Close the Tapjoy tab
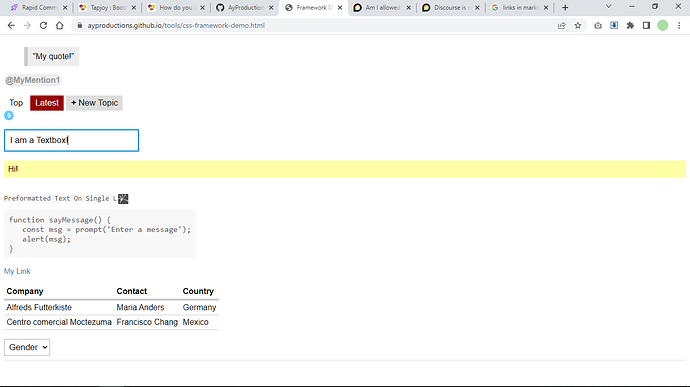Image resolution: width=690 pixels, height=387 pixels. 134,7
